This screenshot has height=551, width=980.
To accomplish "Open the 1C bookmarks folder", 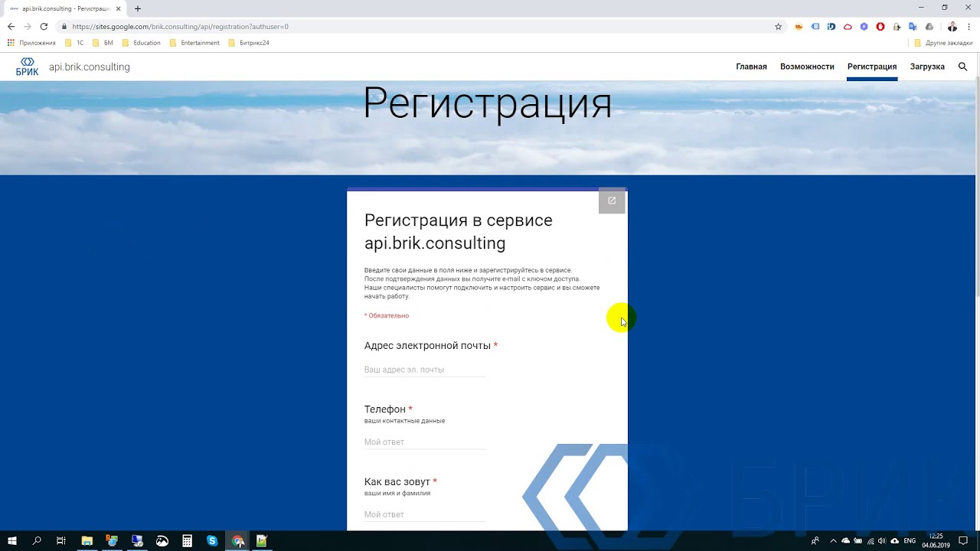I will pyautogui.click(x=74, y=43).
